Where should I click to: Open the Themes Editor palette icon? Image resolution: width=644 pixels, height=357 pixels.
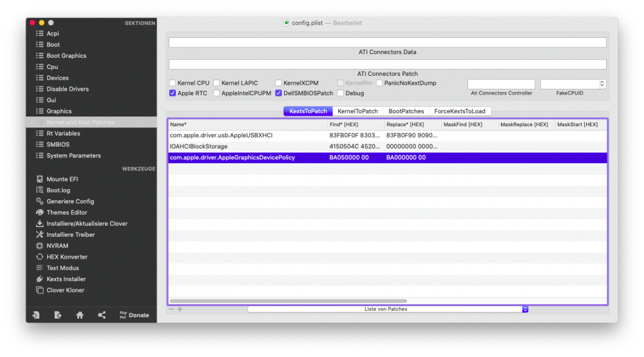[x=40, y=213]
